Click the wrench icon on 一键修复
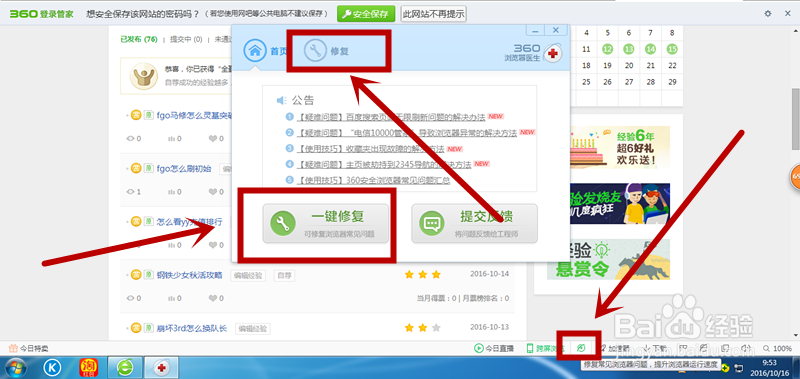 tap(283, 223)
